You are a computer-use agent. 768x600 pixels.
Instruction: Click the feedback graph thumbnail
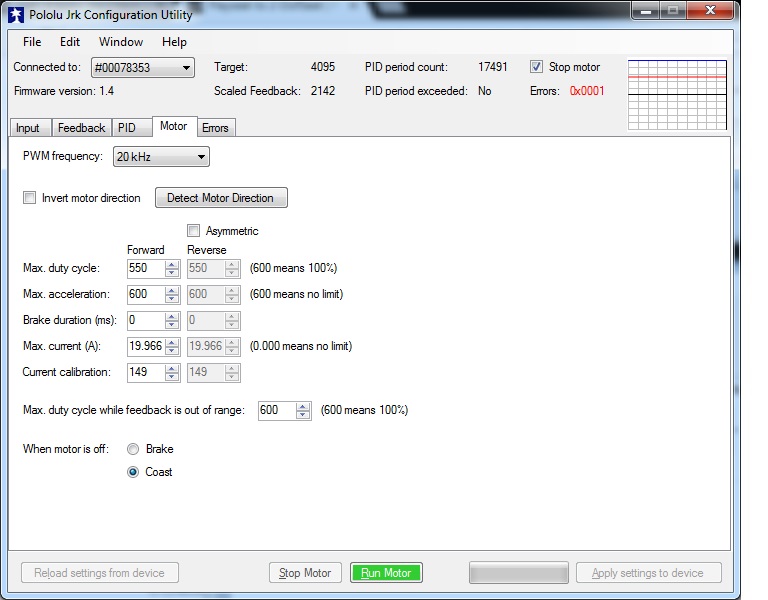click(677, 95)
